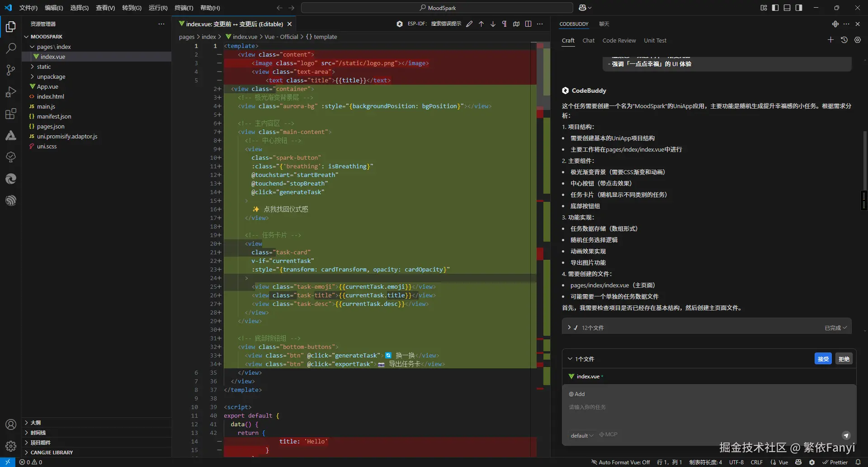Open Source Control view in activity bar
The width and height of the screenshot is (868, 467).
click(11, 70)
